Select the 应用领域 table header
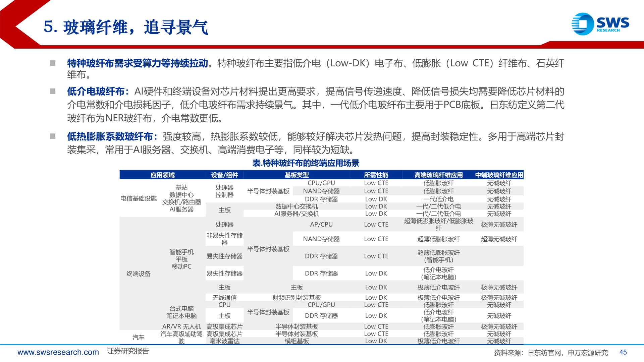The width and height of the screenshot is (644, 362). [163, 175]
